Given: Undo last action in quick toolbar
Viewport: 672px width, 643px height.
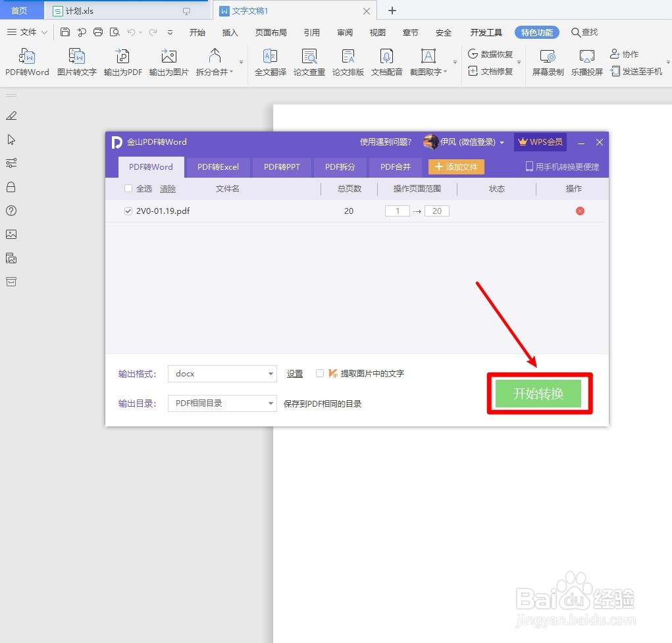Looking at the screenshot, I should (131, 32).
